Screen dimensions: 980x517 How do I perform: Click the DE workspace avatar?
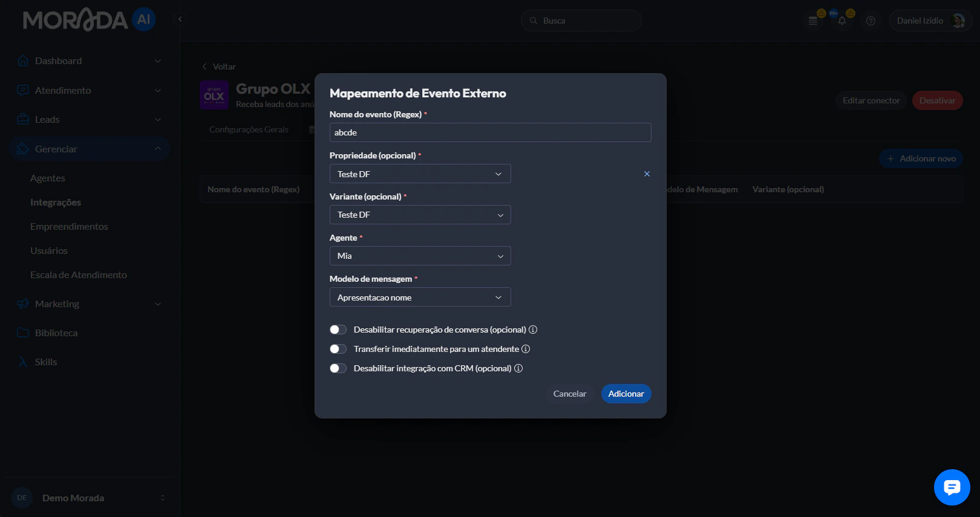[x=22, y=498]
